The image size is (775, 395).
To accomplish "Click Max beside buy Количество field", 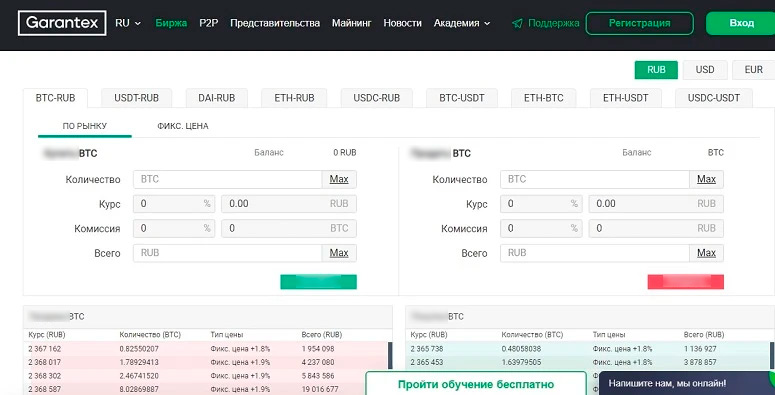I will 339,179.
